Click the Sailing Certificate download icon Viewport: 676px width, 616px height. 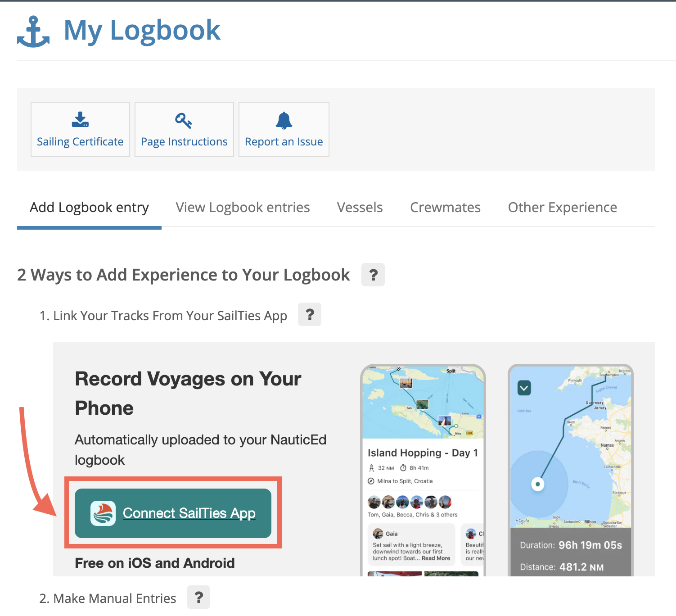80,120
